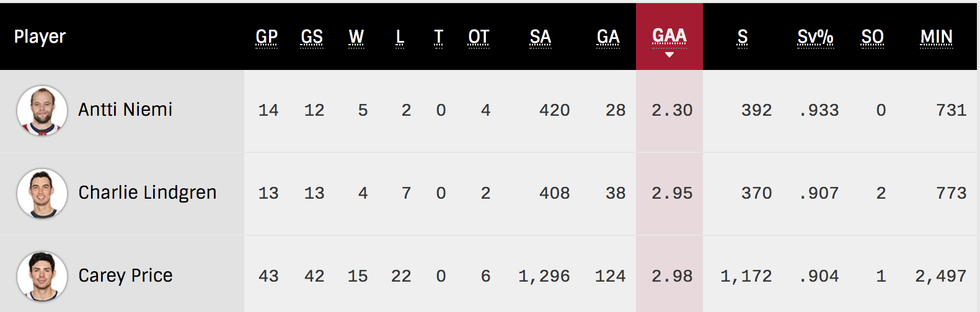This screenshot has height=312, width=980.
Task: Click Carey Price's avatar image
Action: (42, 277)
